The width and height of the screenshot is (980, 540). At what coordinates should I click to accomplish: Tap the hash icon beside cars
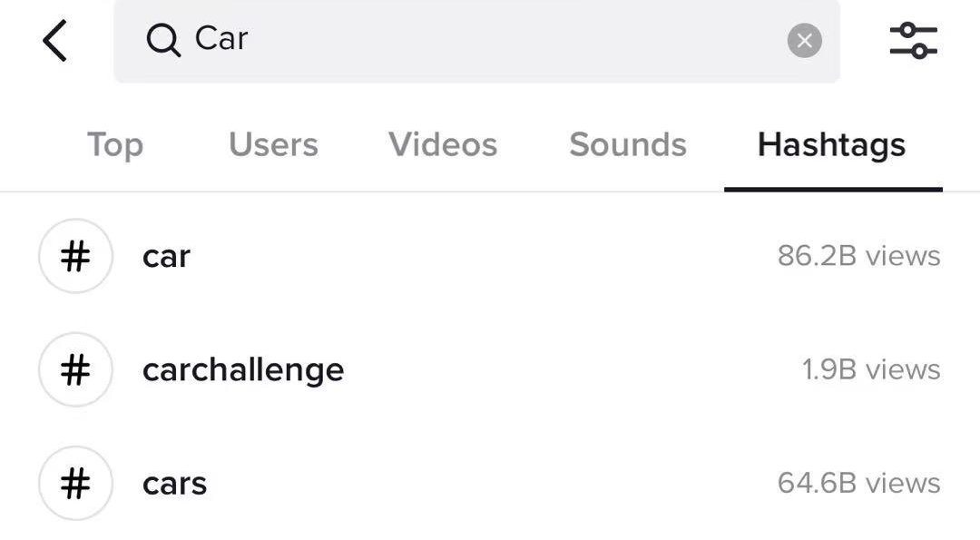point(75,483)
